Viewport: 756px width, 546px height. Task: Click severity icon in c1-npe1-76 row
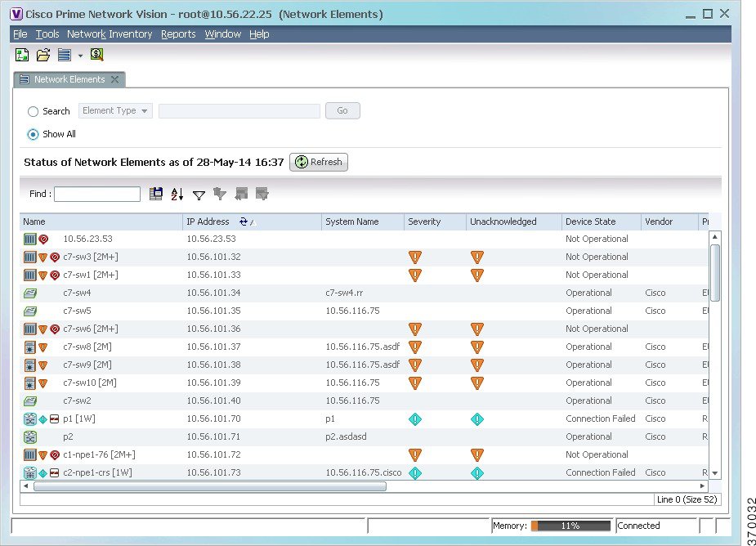pos(415,454)
